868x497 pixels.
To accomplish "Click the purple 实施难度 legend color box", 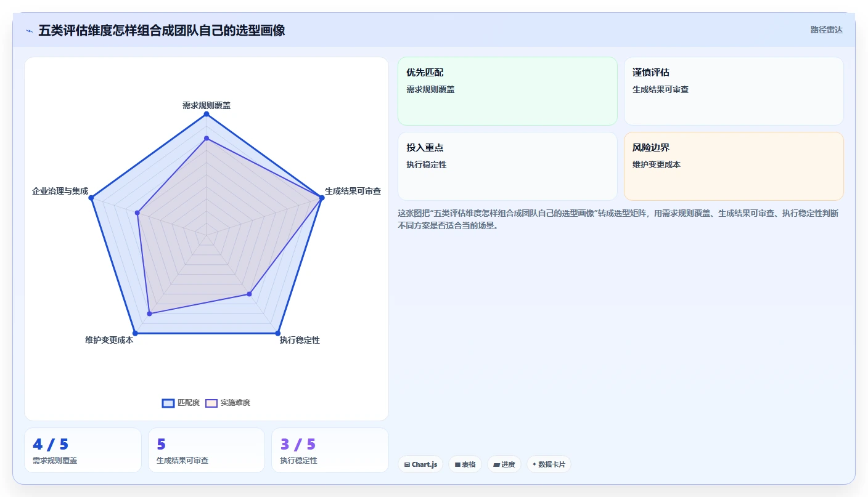I will 211,403.
